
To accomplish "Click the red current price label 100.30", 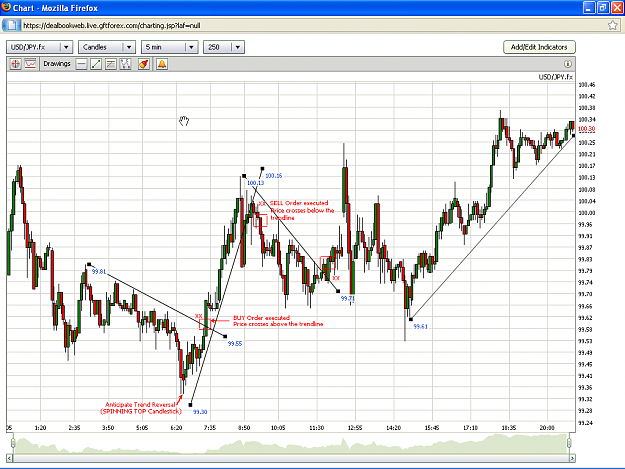I will tap(586, 129).
